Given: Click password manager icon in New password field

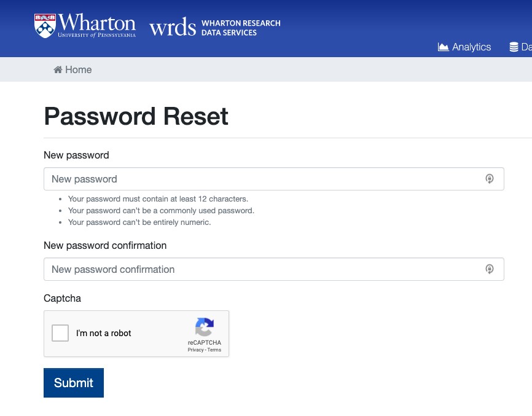Looking at the screenshot, I should click(490, 179).
